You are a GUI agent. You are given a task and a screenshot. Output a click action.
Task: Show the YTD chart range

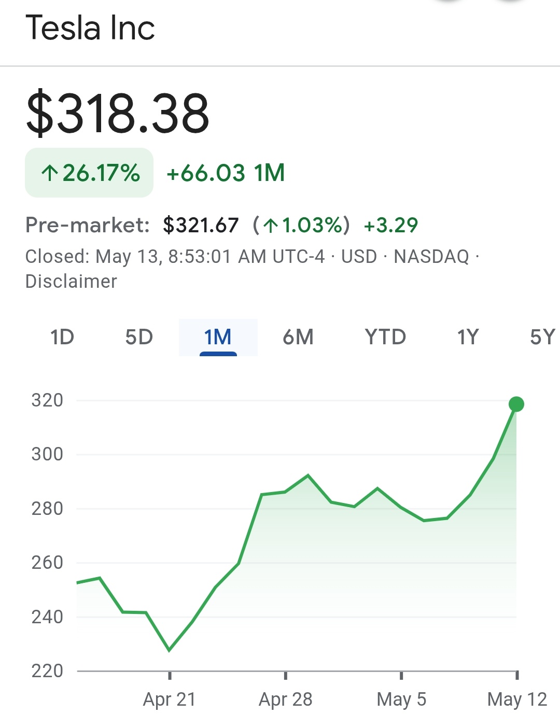point(385,337)
